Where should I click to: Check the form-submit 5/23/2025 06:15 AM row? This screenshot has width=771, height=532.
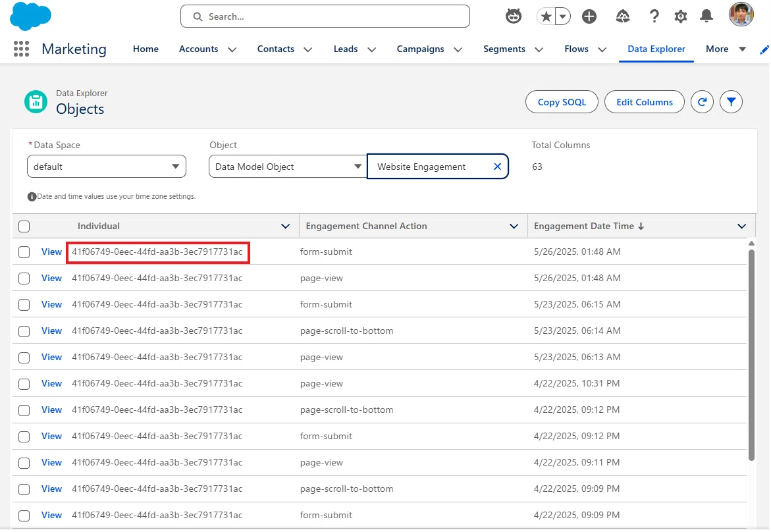point(24,305)
